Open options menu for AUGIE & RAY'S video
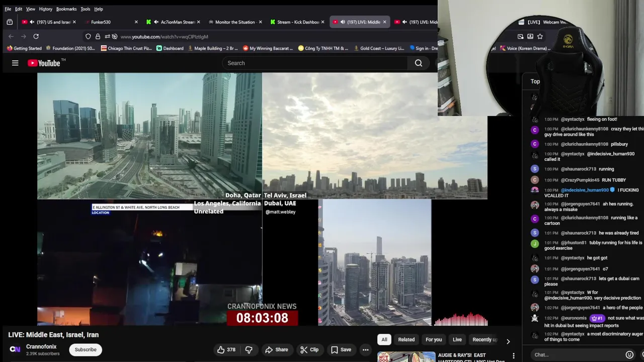 (513, 355)
